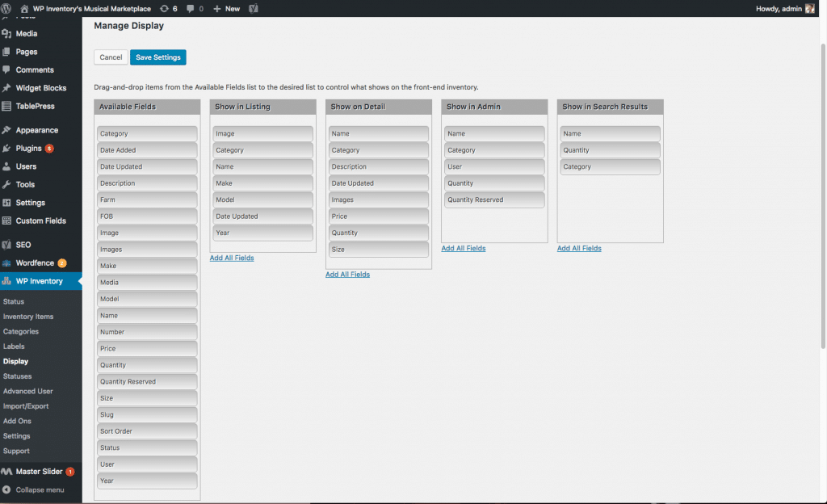This screenshot has width=827, height=504.
Task: Click the Cancel button
Action: (x=111, y=57)
